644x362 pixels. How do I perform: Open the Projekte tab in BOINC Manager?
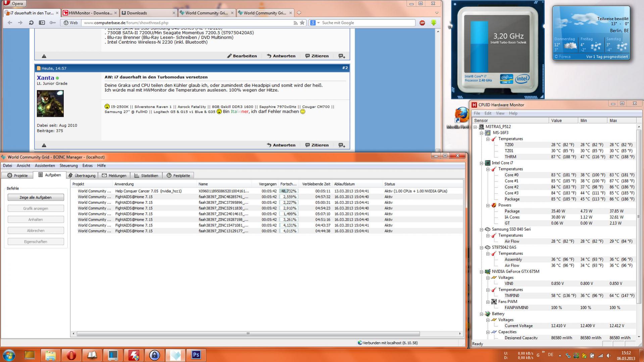[x=17, y=175]
